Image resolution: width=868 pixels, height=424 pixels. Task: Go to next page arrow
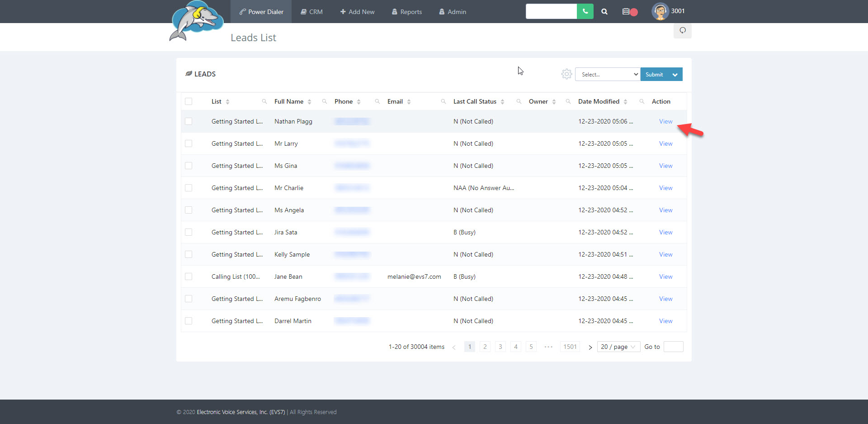pyautogui.click(x=590, y=347)
